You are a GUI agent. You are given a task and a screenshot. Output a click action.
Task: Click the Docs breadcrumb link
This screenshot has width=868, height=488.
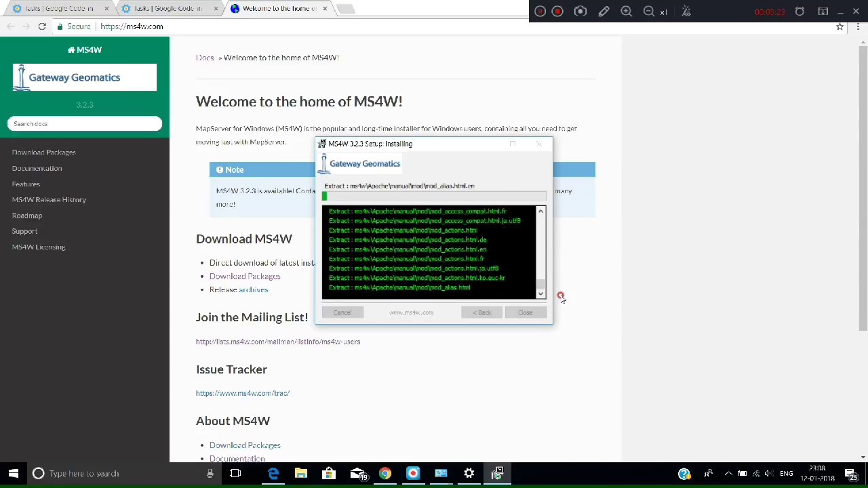(x=205, y=58)
